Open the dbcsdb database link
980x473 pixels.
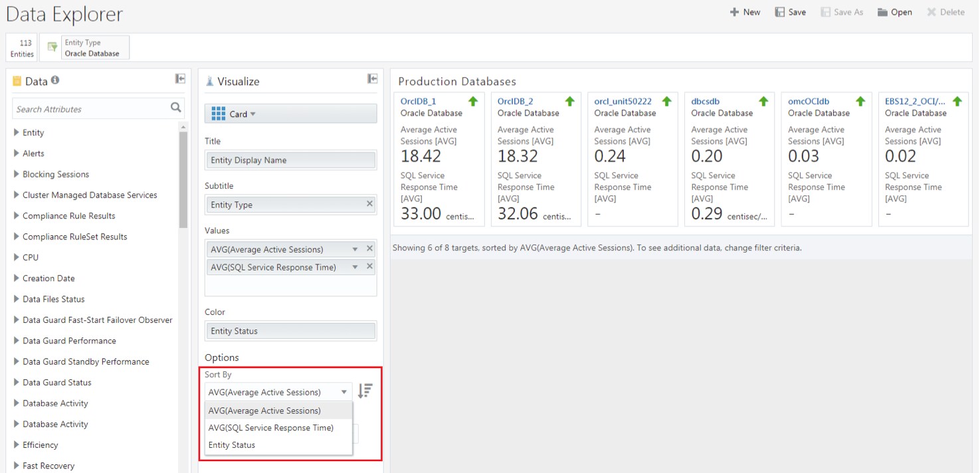705,102
